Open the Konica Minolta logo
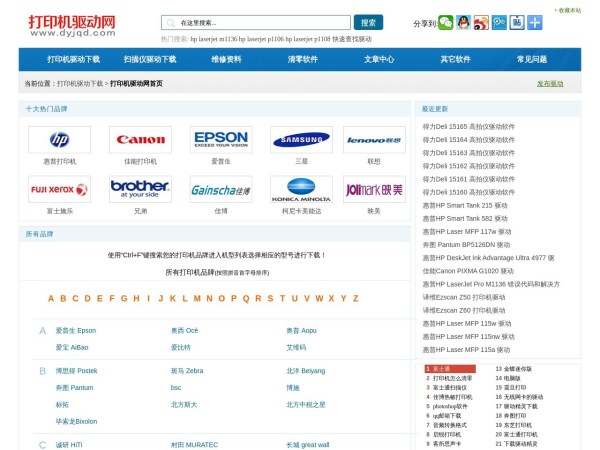Image resolution: width=600 pixels, height=450 pixels. (x=301, y=189)
